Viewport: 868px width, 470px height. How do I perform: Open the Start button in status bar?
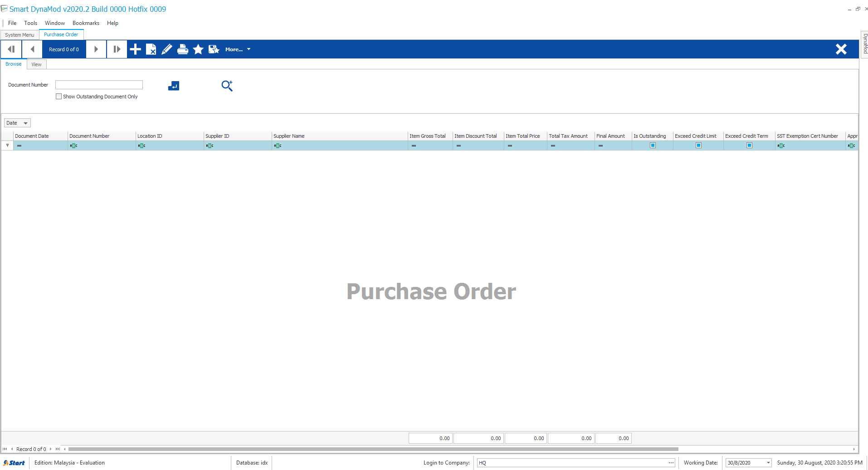(x=14, y=463)
